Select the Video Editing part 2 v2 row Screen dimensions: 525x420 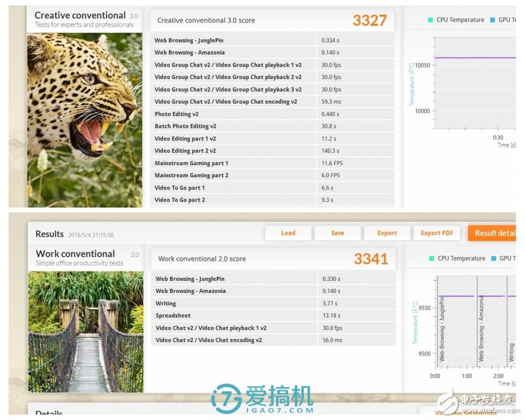272,151
